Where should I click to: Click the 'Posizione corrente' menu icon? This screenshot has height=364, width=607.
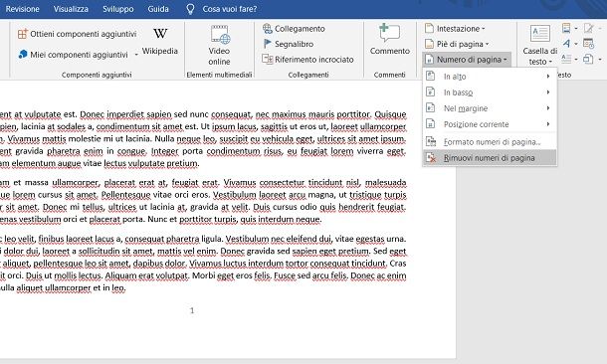pyautogui.click(x=431, y=123)
